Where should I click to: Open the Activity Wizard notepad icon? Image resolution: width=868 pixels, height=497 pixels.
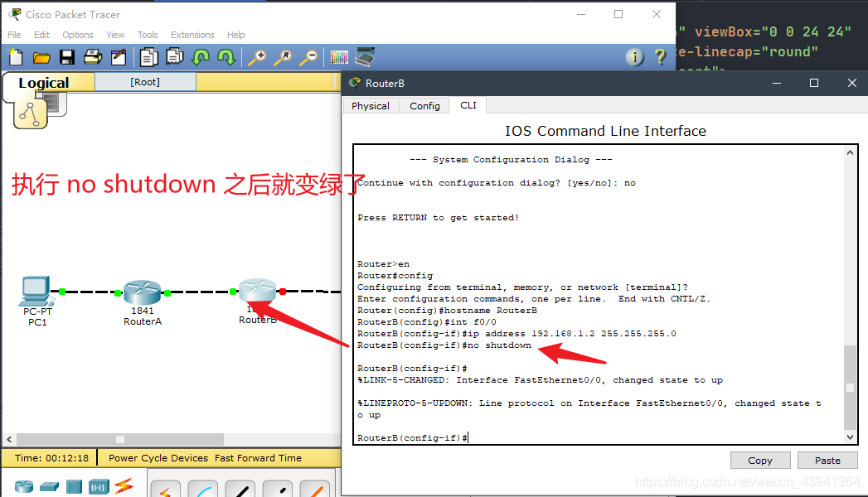click(119, 57)
